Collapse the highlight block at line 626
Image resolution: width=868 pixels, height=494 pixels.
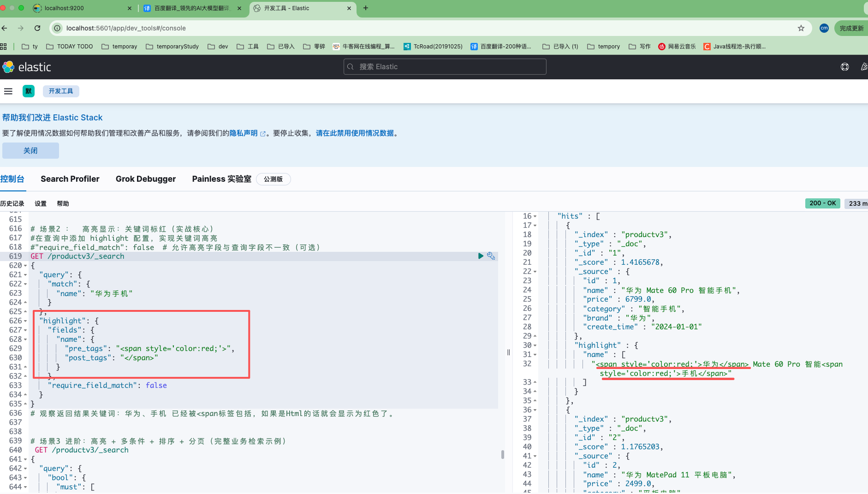pyautogui.click(x=25, y=321)
